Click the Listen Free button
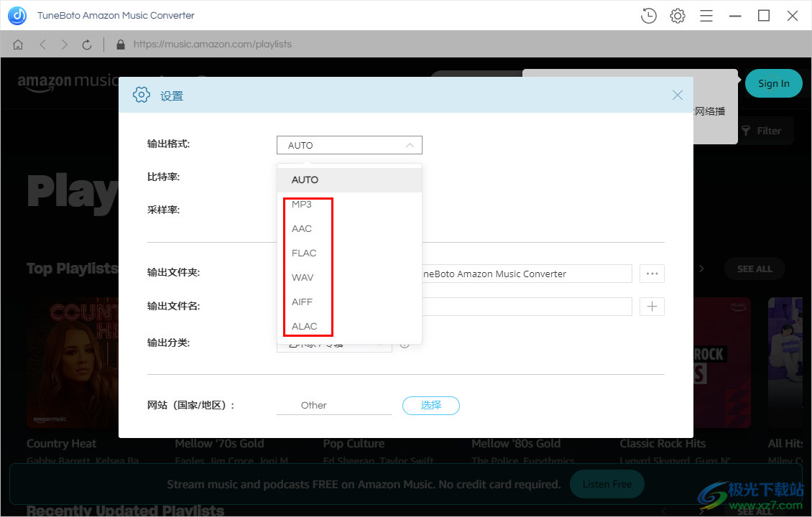 [x=607, y=485]
